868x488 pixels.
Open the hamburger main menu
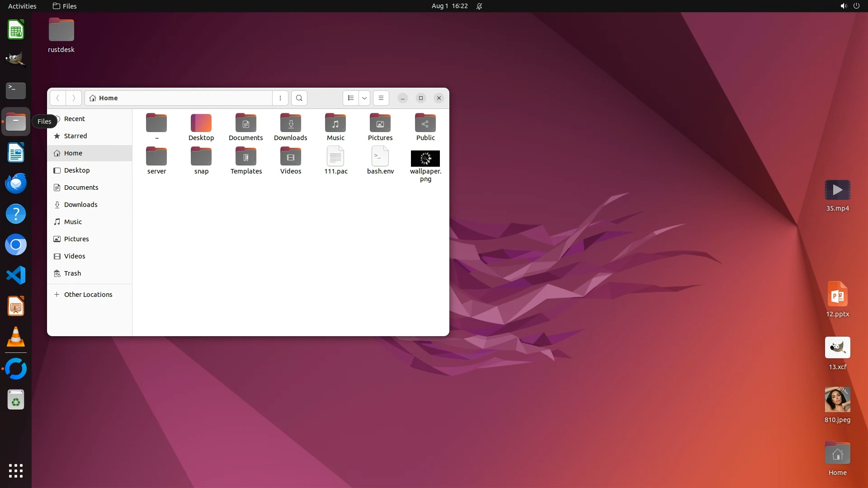pyautogui.click(x=381, y=98)
